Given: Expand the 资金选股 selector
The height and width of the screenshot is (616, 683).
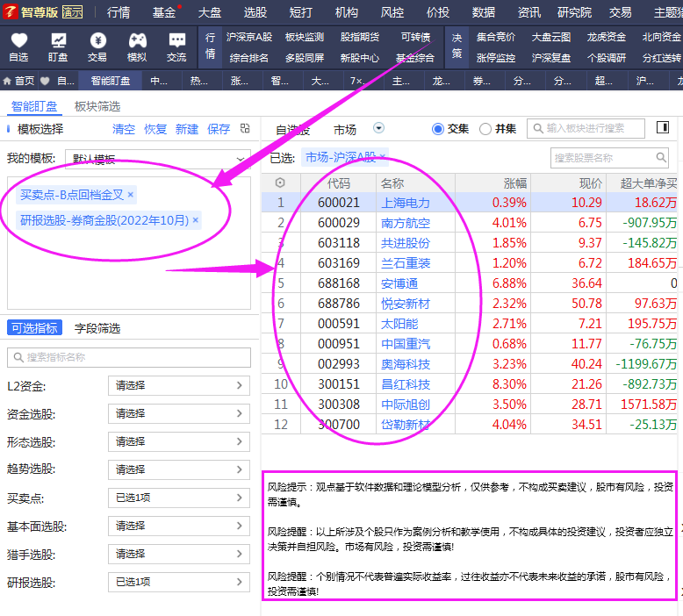Looking at the screenshot, I should [x=179, y=413].
